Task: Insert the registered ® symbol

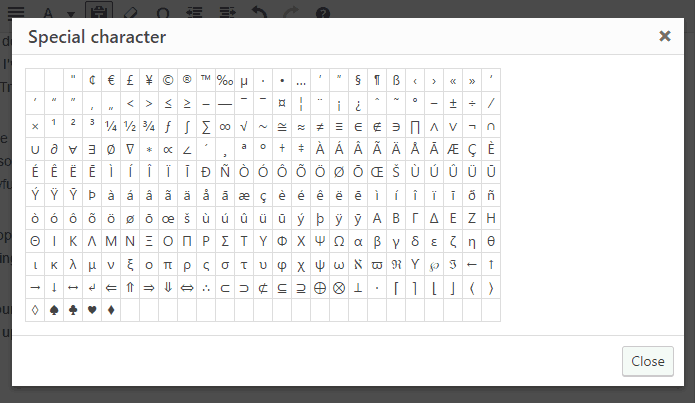Action: pos(187,80)
